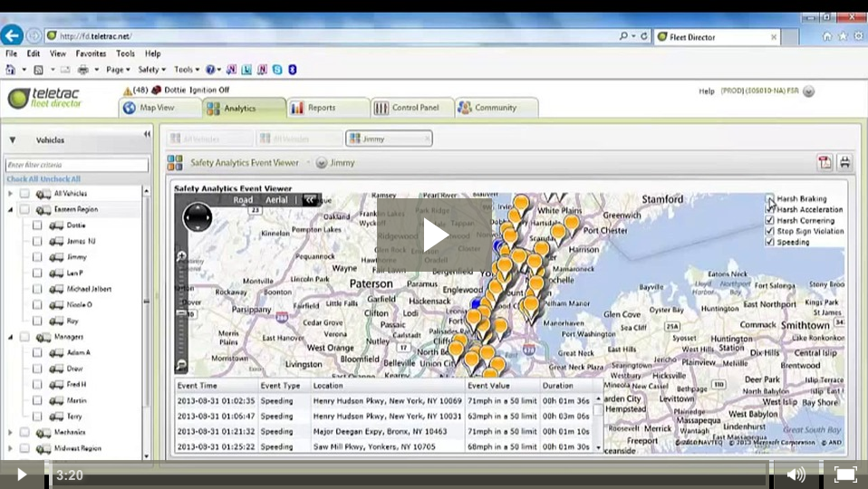Toggle the Harsh Braking checkbox
Screen dimensions: 868x489
(769, 198)
